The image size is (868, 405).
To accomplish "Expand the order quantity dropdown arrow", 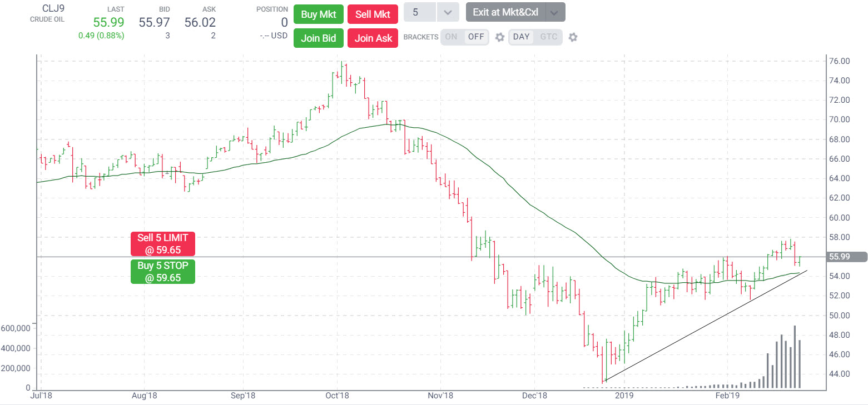I will (448, 12).
